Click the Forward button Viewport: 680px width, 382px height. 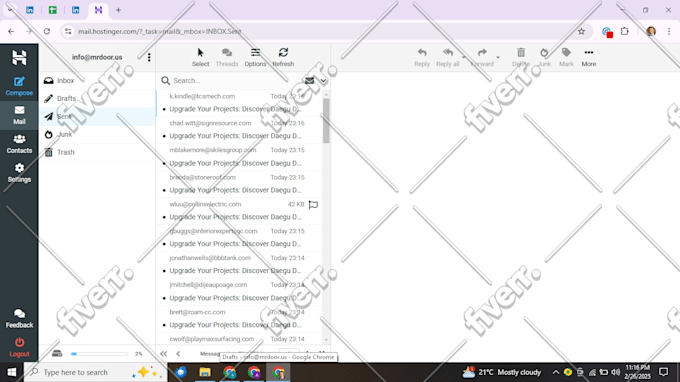coord(482,57)
